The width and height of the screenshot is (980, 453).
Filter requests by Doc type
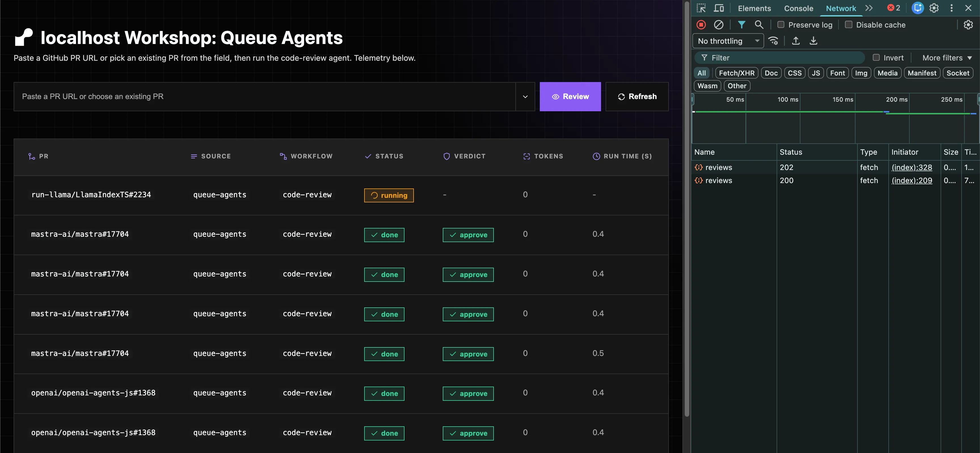click(x=771, y=73)
